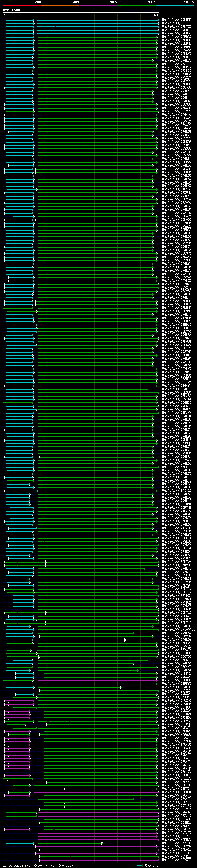Select the UniRef100_B2BW97 label
This screenshot has height=868, width=197.
point(177,680)
